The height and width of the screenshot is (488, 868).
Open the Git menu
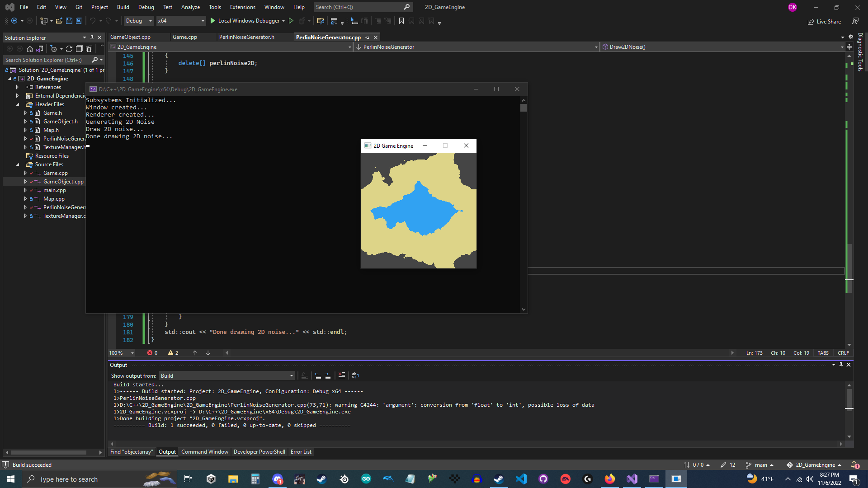[x=79, y=7]
